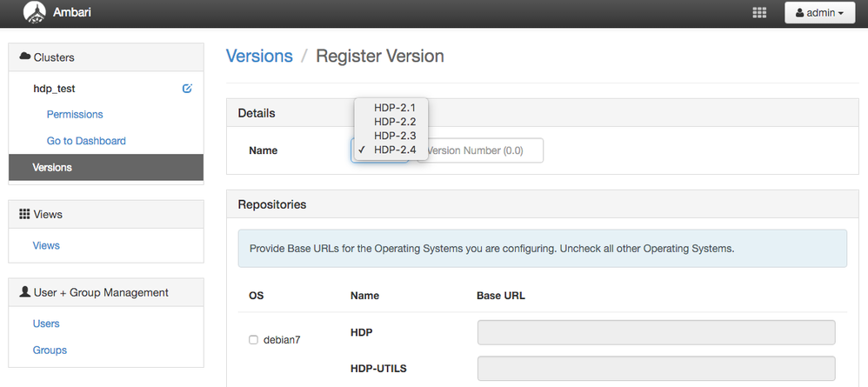Go to Dashboard link
The width and height of the screenshot is (868, 387).
tap(86, 141)
